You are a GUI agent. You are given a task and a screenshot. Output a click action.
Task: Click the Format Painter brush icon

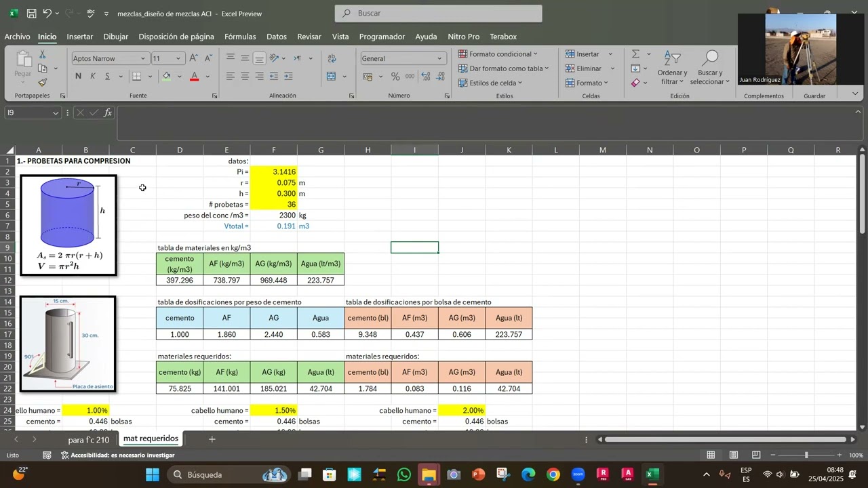click(42, 82)
